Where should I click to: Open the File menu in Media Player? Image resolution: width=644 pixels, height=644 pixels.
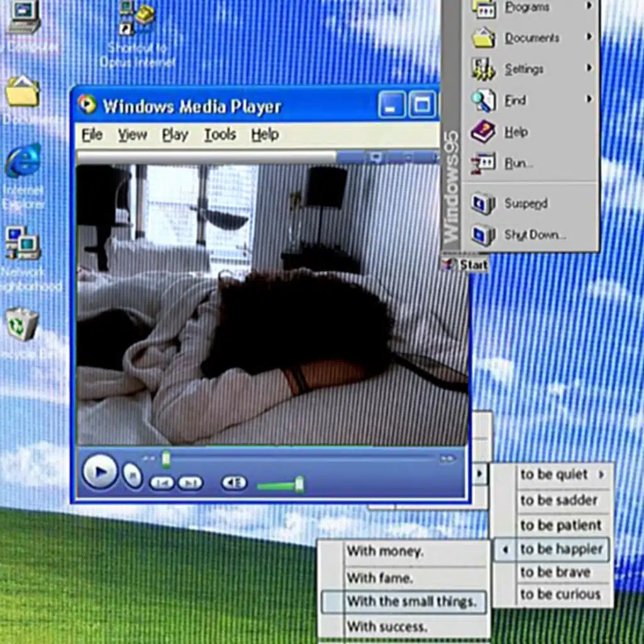[x=92, y=135]
